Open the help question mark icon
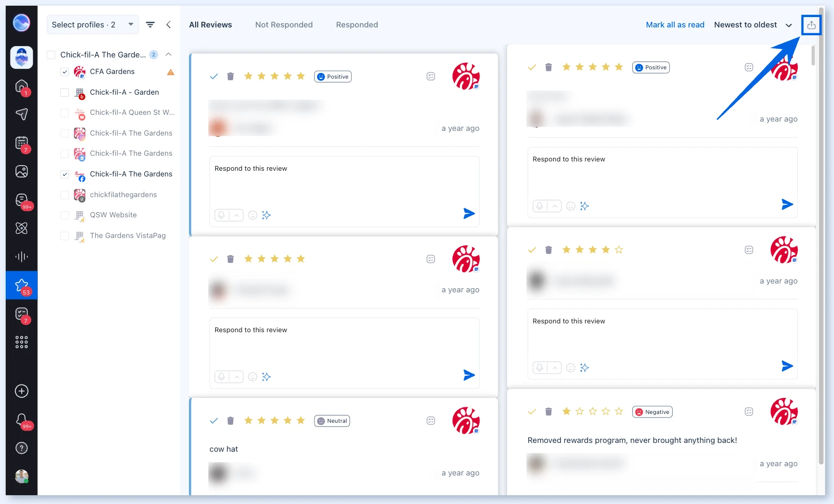 click(22, 448)
